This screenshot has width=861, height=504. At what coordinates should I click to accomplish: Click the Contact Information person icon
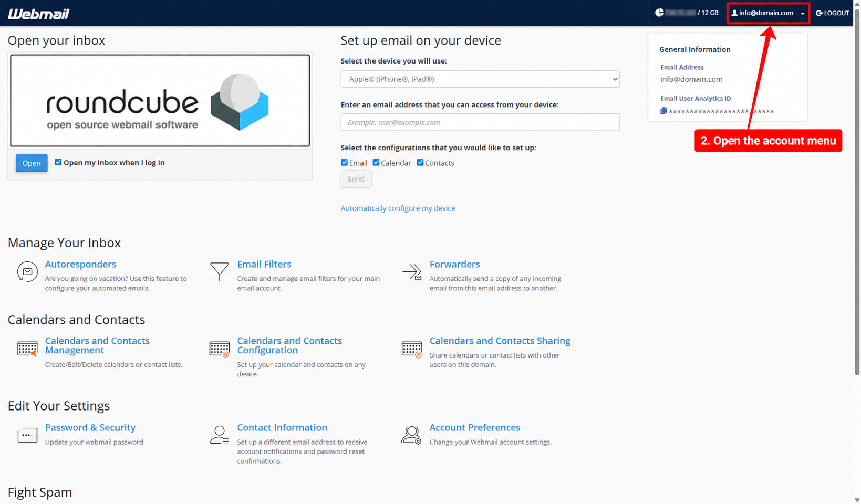(219, 435)
